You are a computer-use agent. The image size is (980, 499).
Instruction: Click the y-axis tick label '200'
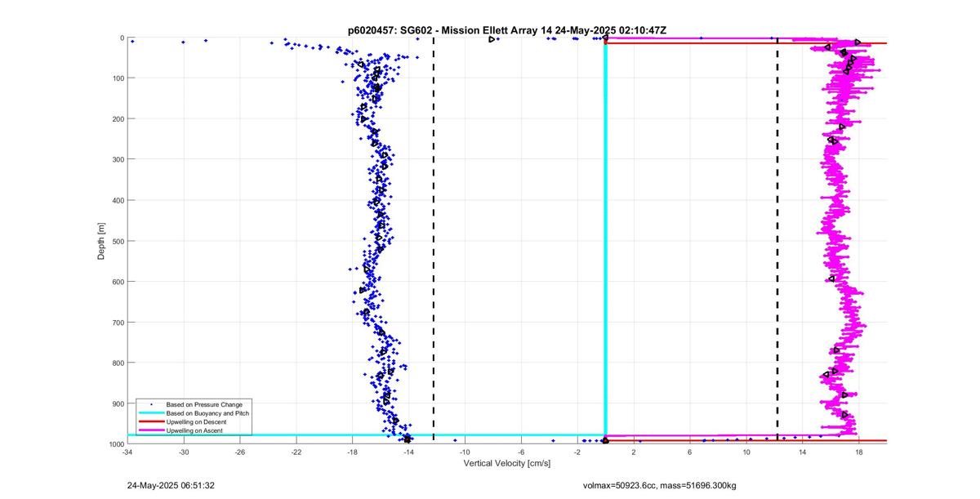pyautogui.click(x=118, y=119)
